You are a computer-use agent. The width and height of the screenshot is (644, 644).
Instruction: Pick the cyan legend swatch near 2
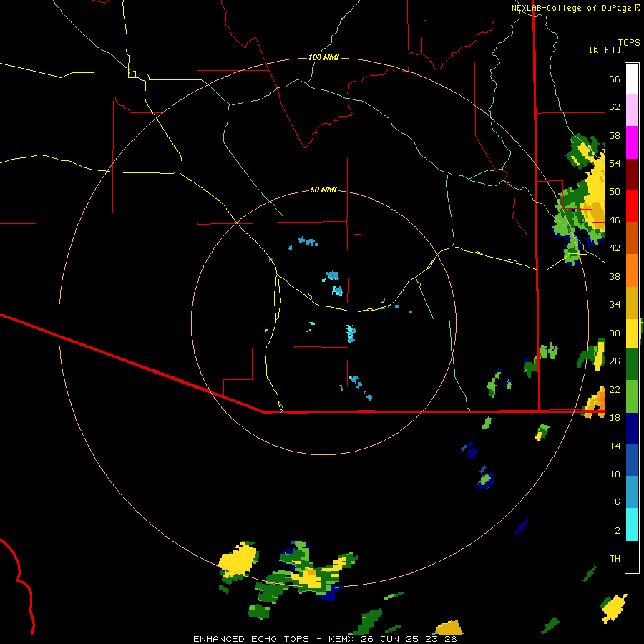point(632,525)
